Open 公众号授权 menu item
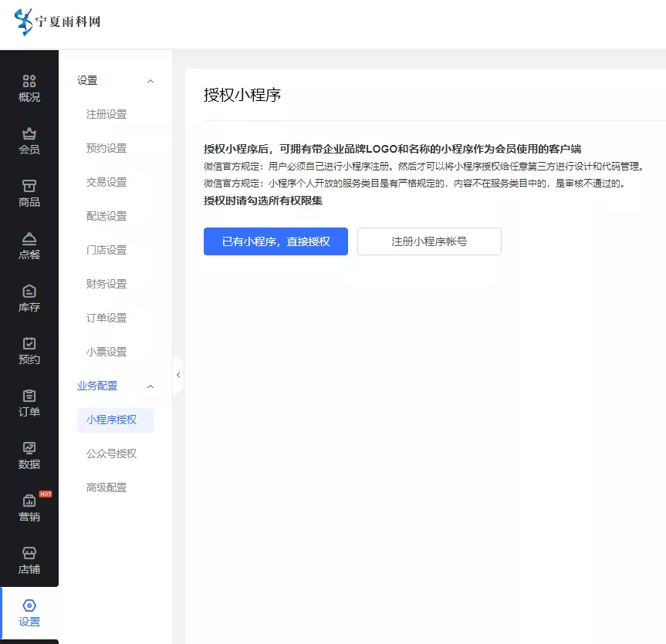This screenshot has width=666, height=644. click(111, 453)
